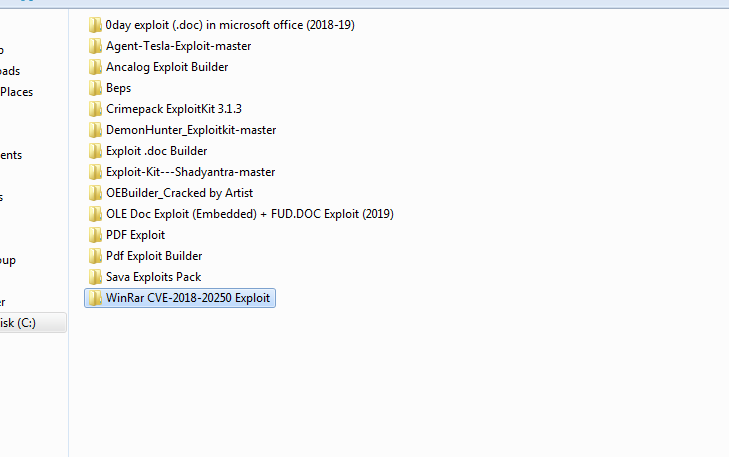The image size is (729, 457).
Task: Select the 'Beps' folder name
Action: point(119,88)
